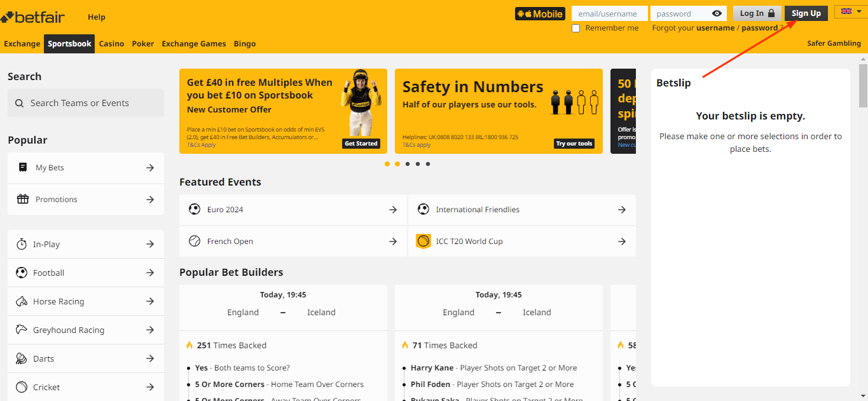868x401 pixels.
Task: Click the Promotions gift icon
Action: click(x=23, y=200)
